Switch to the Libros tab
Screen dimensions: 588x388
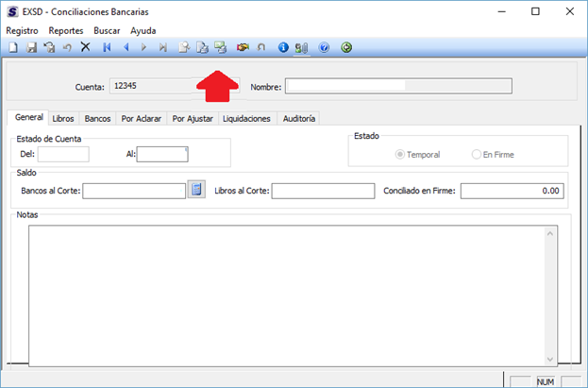[x=63, y=119]
